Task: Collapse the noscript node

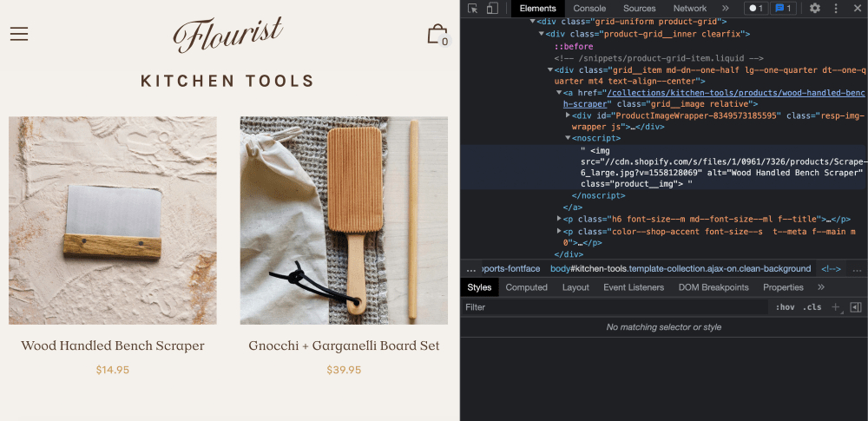Action: (568, 139)
